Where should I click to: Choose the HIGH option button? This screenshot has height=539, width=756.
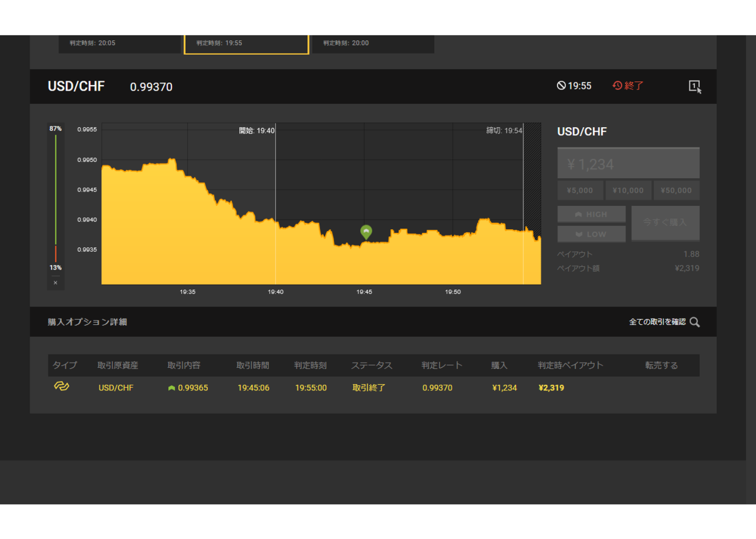[592, 214]
